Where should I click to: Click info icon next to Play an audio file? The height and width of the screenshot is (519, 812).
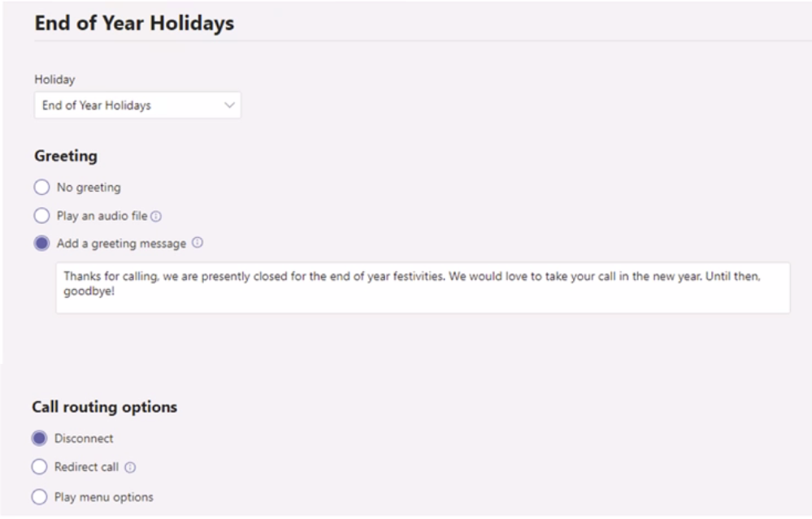pos(156,216)
